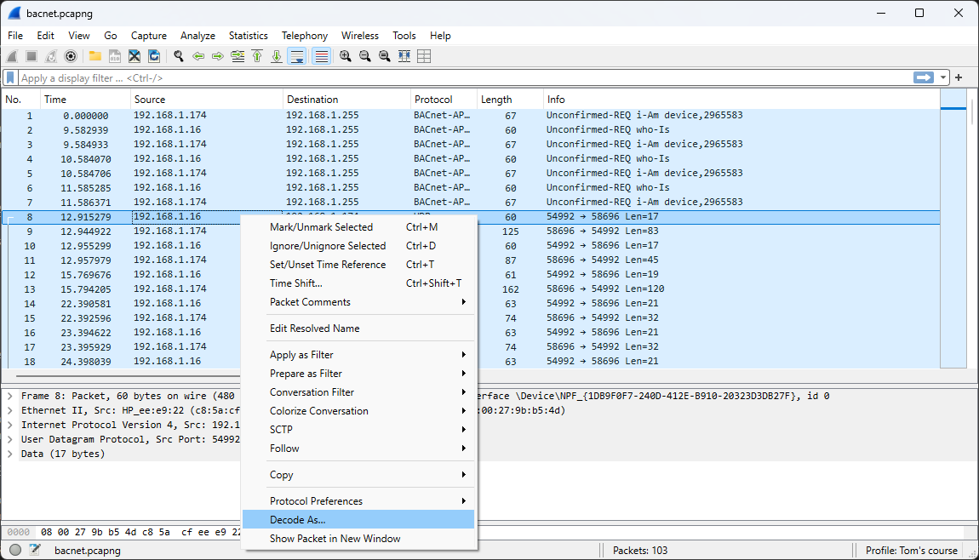
Task: Click the reload capture file icon
Action: coord(154,56)
